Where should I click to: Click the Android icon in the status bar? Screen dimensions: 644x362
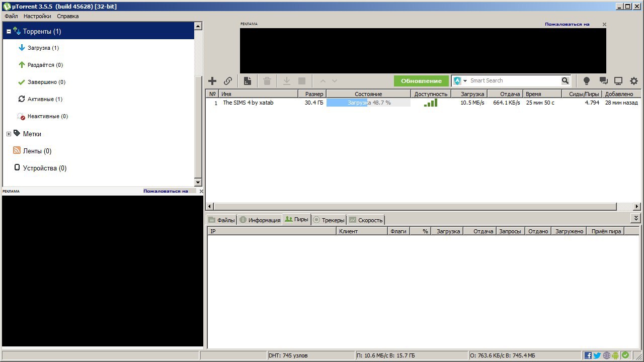pos(616,355)
